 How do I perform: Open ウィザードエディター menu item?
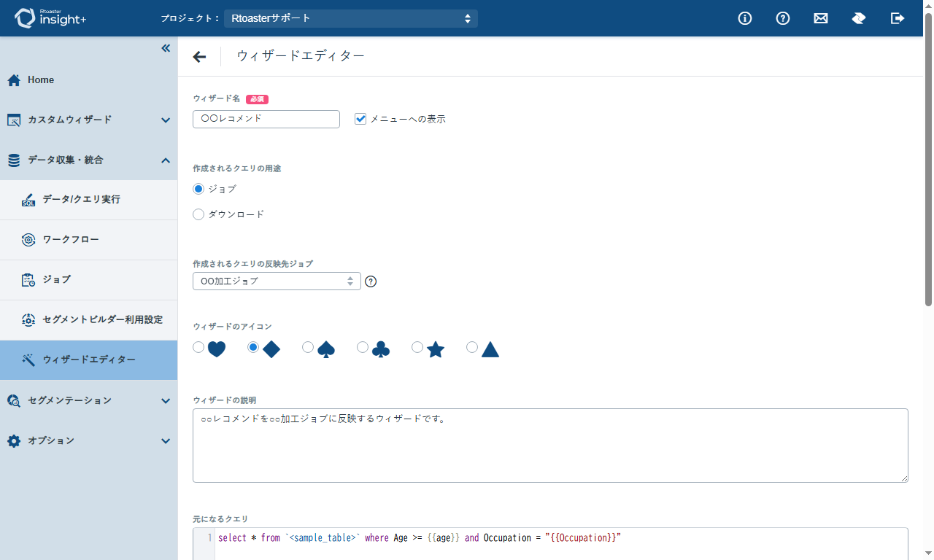click(x=88, y=360)
